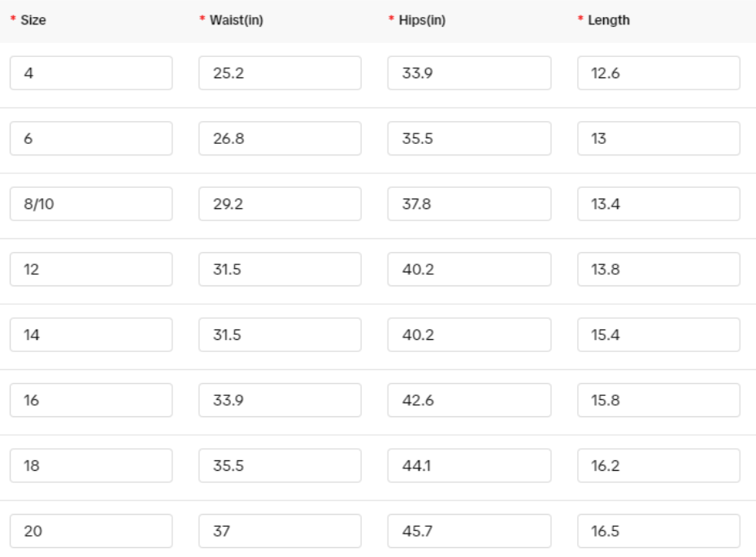Click the Size field containing 16
Screen dimensions: 756x557
tap(91, 400)
